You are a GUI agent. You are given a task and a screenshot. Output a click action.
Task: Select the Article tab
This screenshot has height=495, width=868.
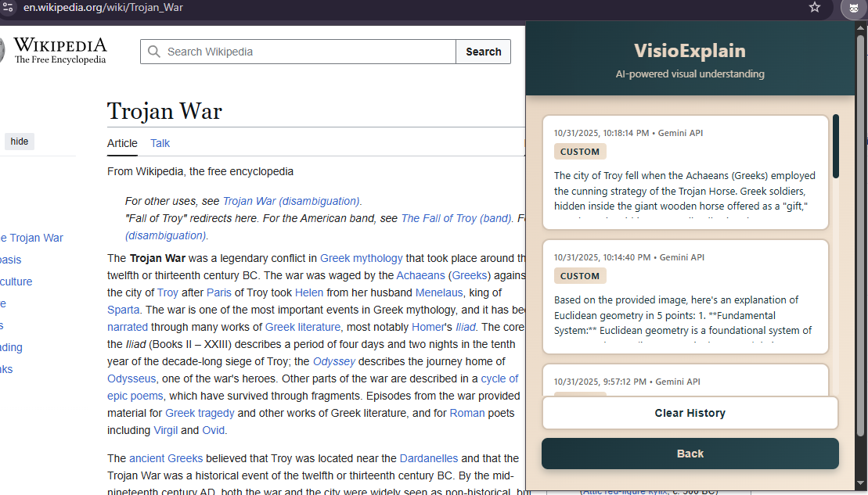(x=122, y=143)
